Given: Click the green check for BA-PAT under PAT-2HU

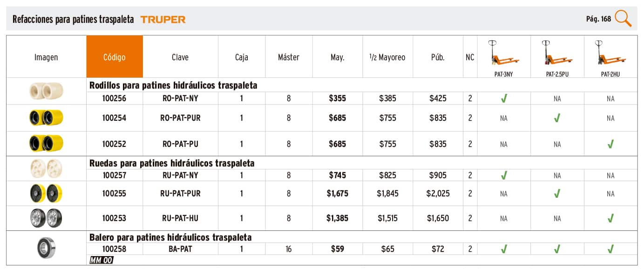Looking at the screenshot, I should pyautogui.click(x=610, y=249).
